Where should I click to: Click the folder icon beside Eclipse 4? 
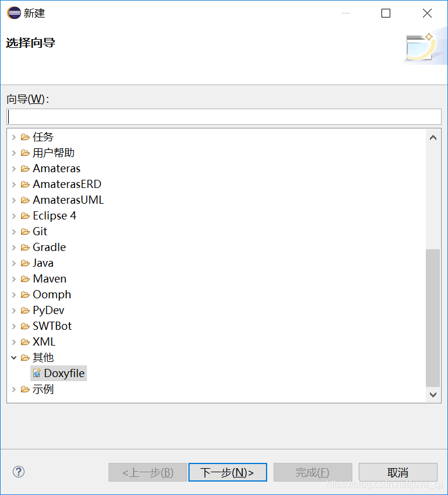(25, 216)
